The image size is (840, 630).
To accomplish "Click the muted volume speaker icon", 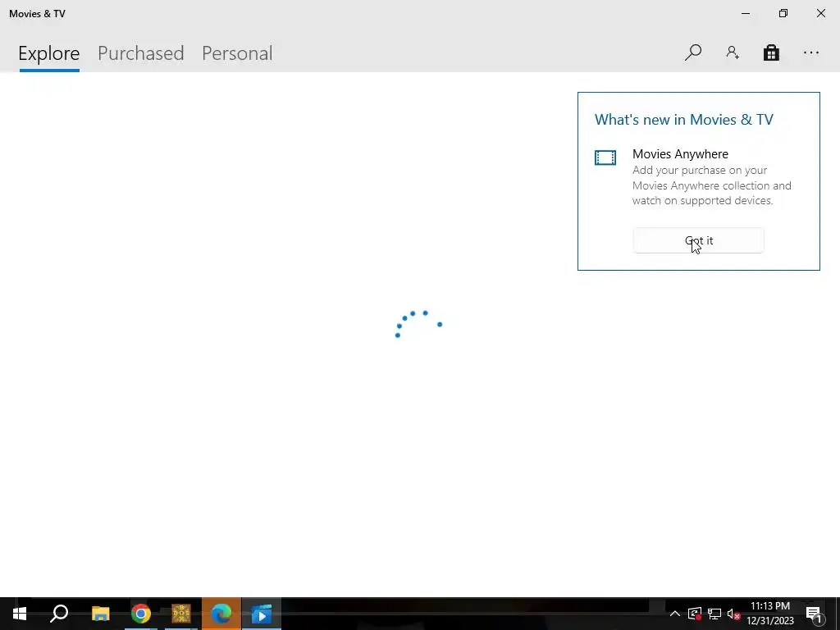I will click(734, 614).
